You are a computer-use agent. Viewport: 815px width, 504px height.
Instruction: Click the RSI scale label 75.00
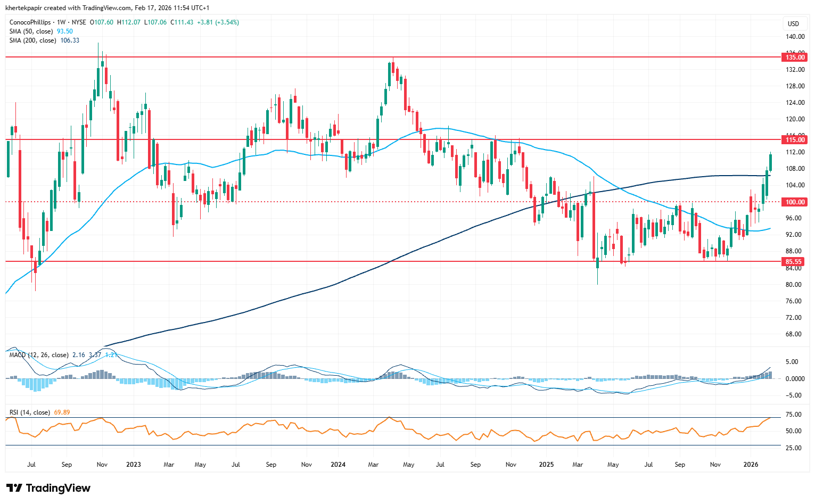tap(793, 415)
